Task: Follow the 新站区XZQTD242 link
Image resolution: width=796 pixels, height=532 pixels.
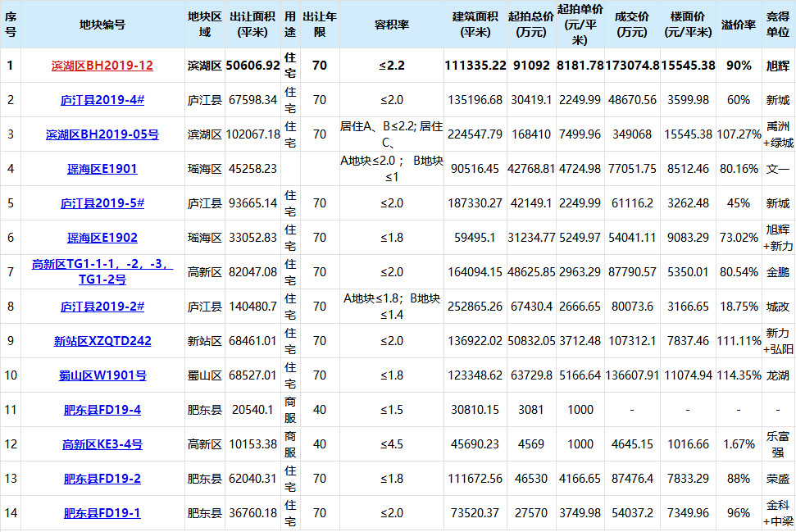Action: pos(102,341)
